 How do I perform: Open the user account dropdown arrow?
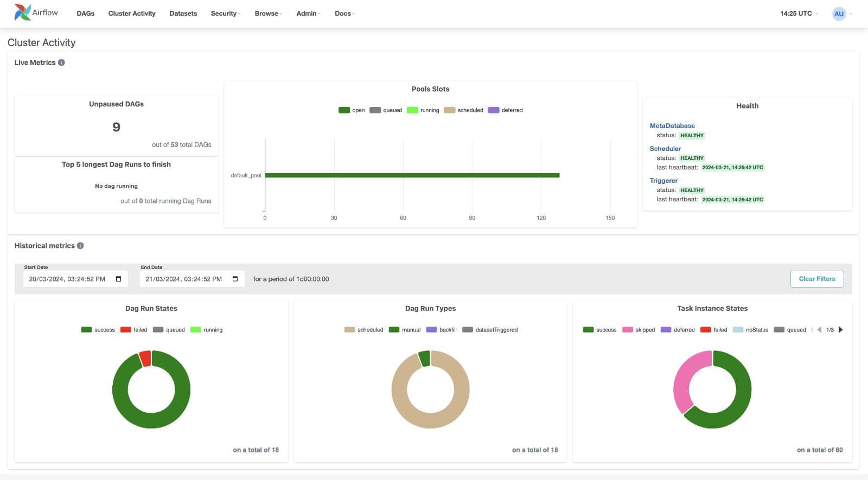tap(851, 14)
